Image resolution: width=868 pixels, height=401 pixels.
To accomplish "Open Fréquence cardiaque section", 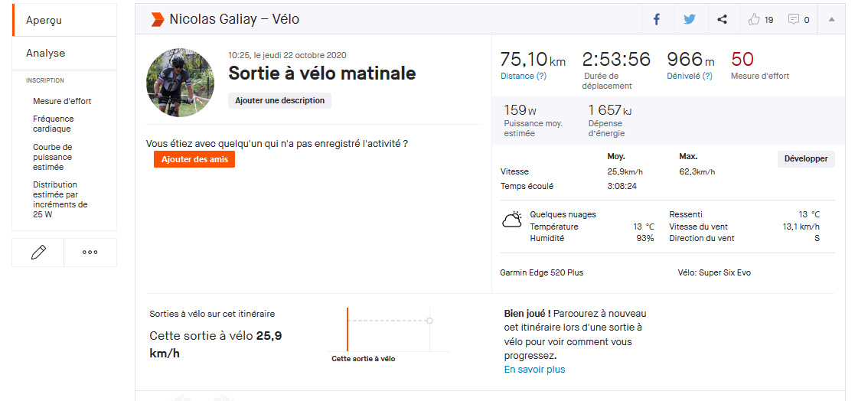I will click(54, 124).
